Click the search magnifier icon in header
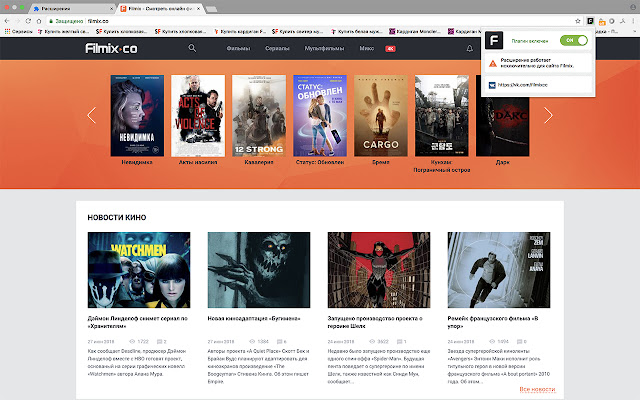640x400 pixels. pyautogui.click(x=192, y=48)
